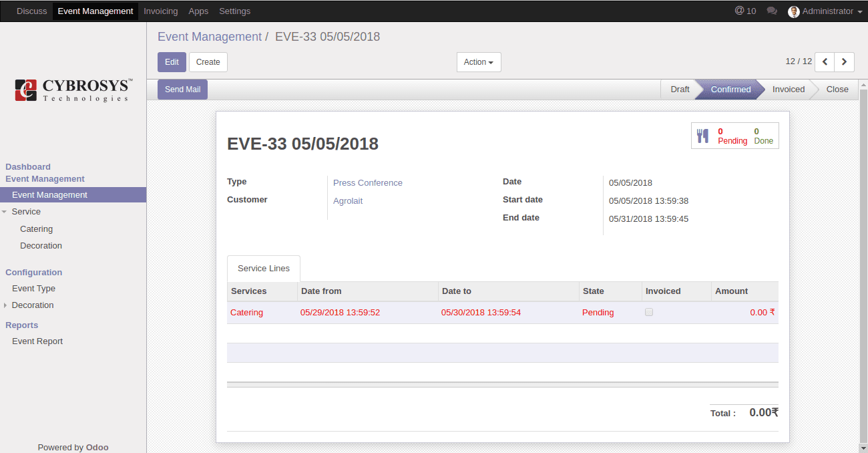Click the Start date value 05/05/2018 13:59:38
This screenshot has height=453, width=868.
(648, 201)
